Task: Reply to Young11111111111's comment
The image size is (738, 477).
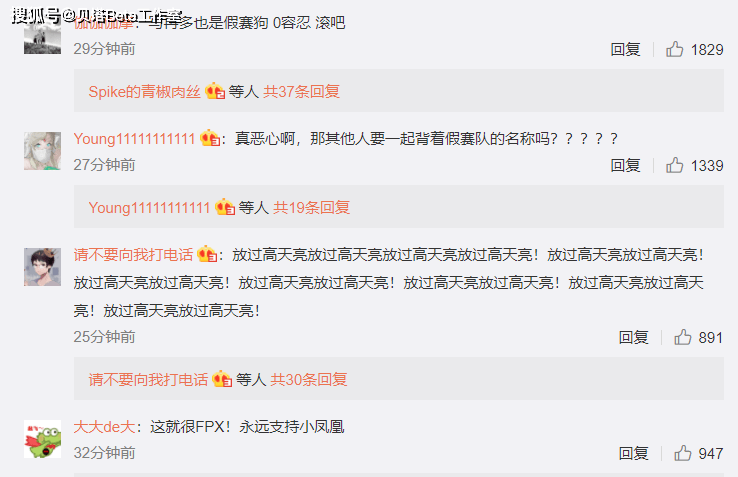Action: click(x=625, y=165)
